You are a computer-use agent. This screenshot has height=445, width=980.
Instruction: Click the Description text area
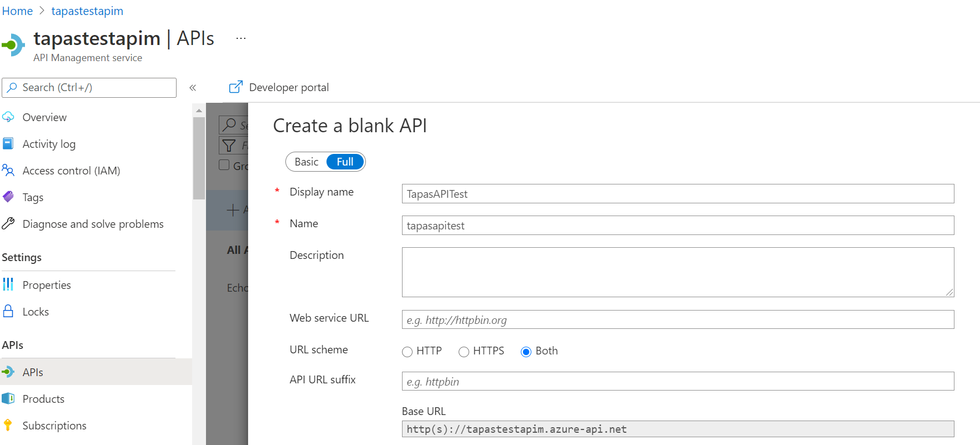pyautogui.click(x=678, y=272)
